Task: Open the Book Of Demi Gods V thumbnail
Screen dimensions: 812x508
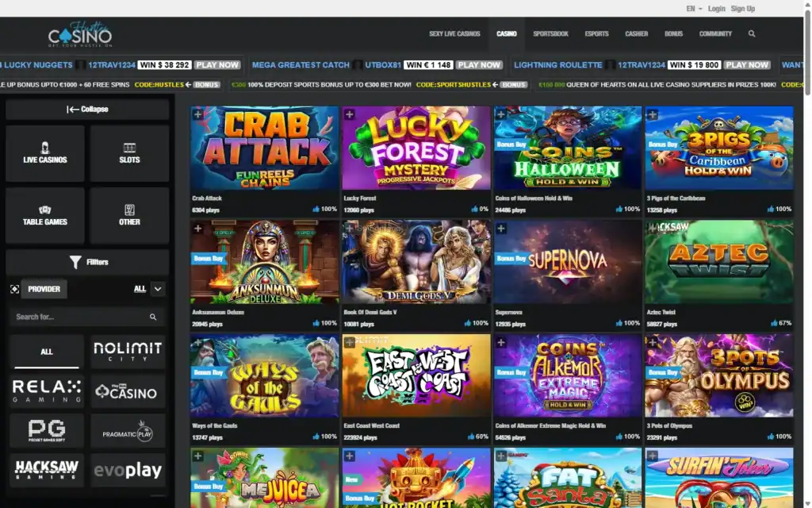Action: coord(416,262)
